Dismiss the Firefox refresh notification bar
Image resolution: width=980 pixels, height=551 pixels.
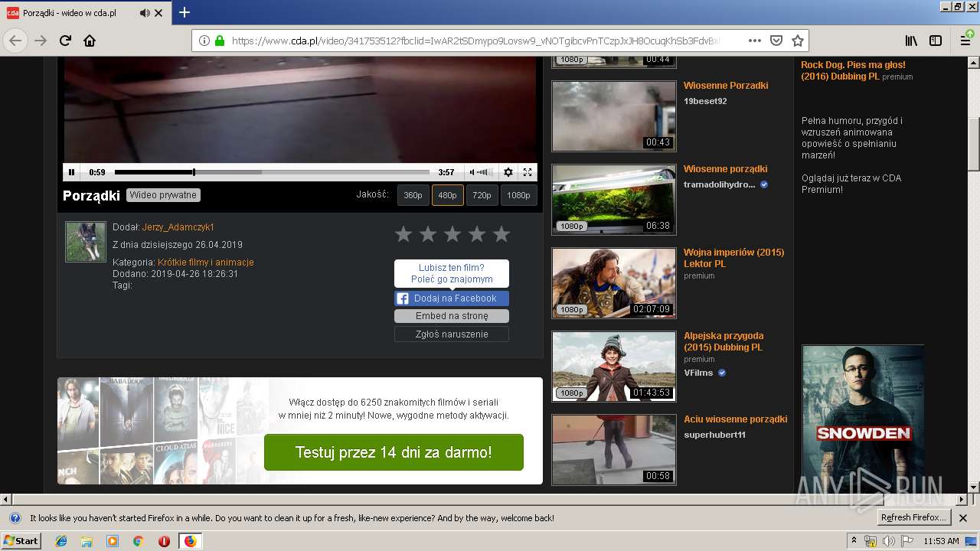click(x=963, y=518)
